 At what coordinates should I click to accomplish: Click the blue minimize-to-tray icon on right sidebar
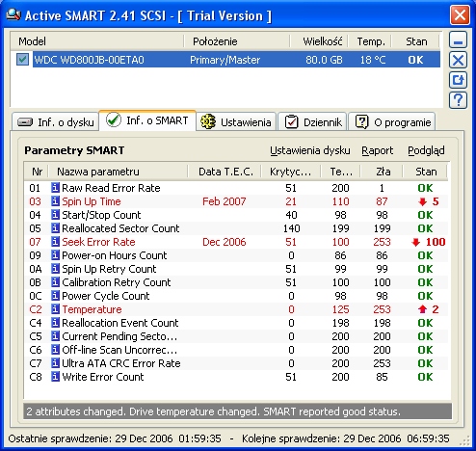coord(458,40)
